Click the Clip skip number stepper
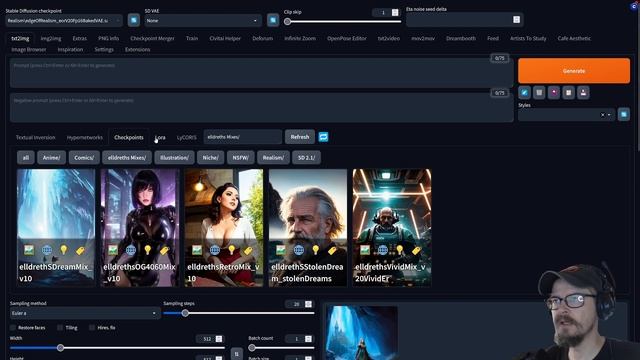The image size is (640, 360). click(395, 13)
